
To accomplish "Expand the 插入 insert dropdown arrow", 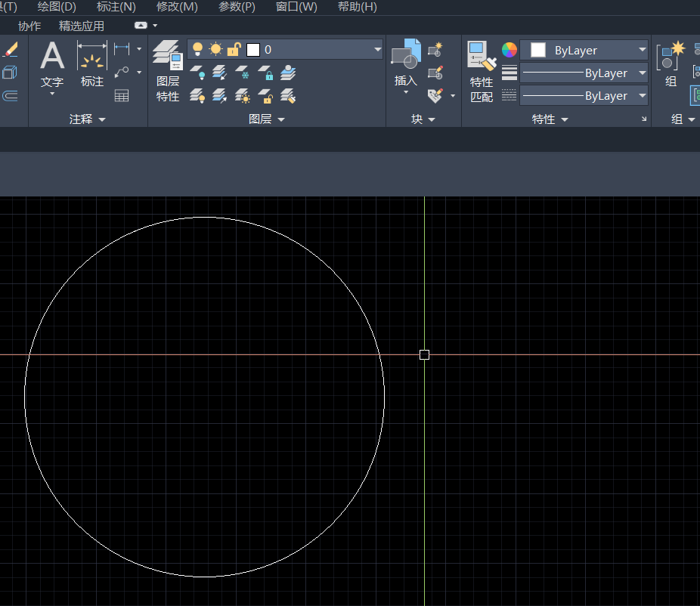I will [x=406, y=92].
